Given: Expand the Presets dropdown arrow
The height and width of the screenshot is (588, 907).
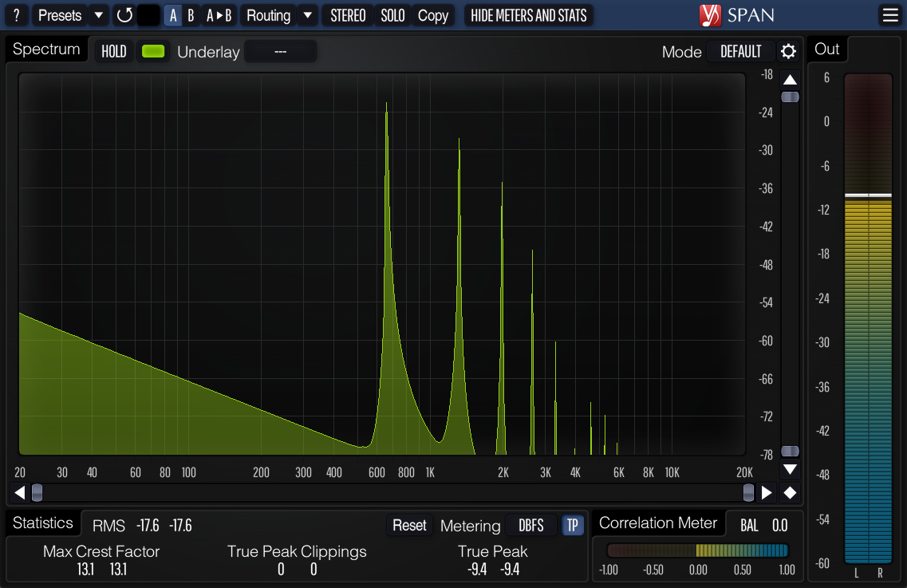Looking at the screenshot, I should coord(98,15).
